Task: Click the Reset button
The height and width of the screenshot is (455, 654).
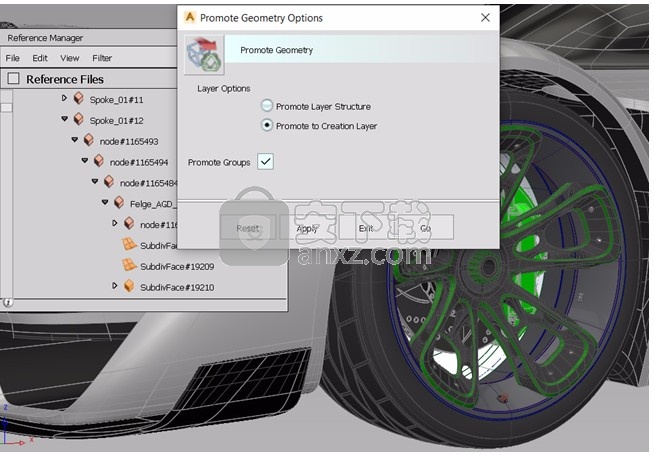Action: coord(248,228)
